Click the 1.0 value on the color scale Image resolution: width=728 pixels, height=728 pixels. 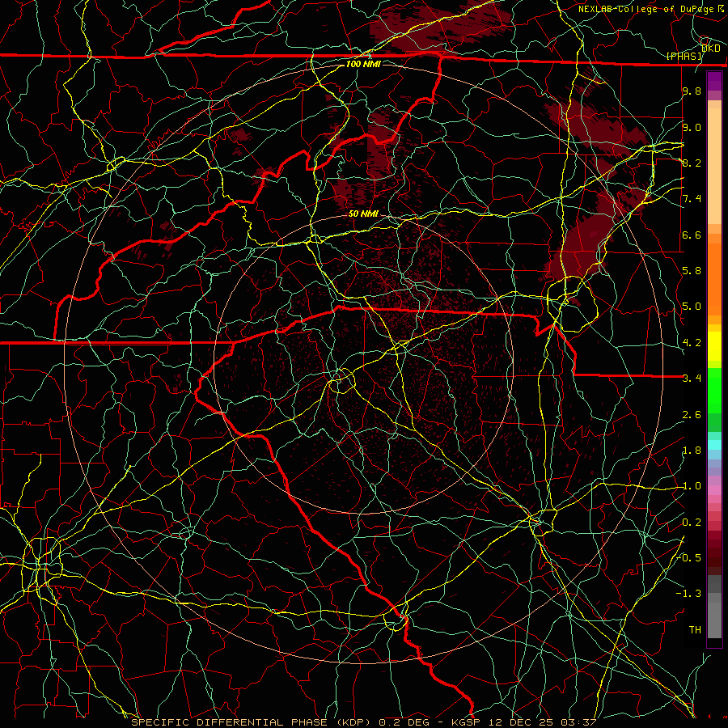(x=692, y=486)
